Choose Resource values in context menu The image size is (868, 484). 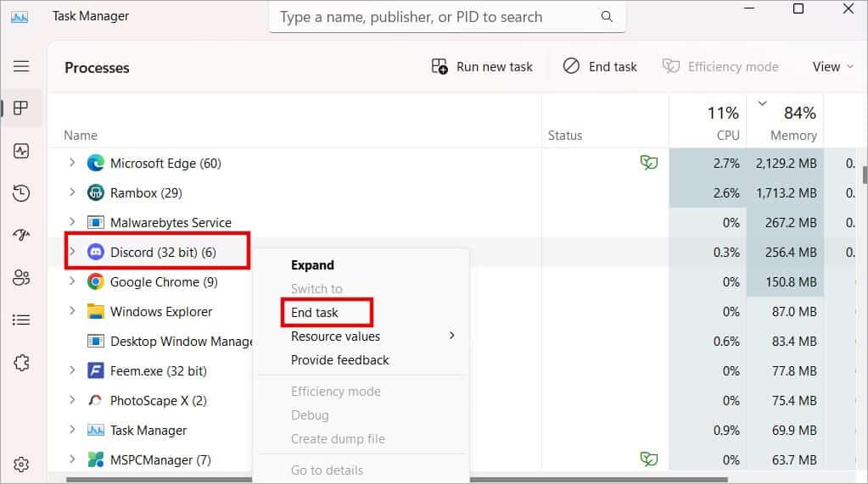[335, 337]
